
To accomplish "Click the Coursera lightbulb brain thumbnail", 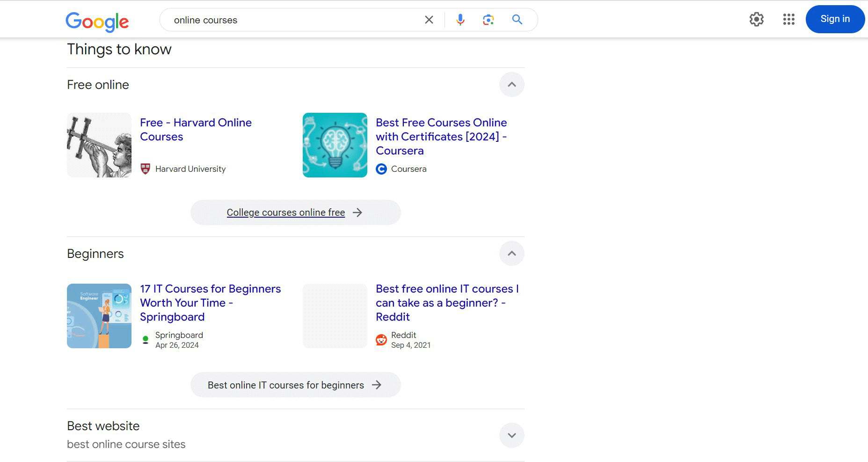I will click(335, 145).
